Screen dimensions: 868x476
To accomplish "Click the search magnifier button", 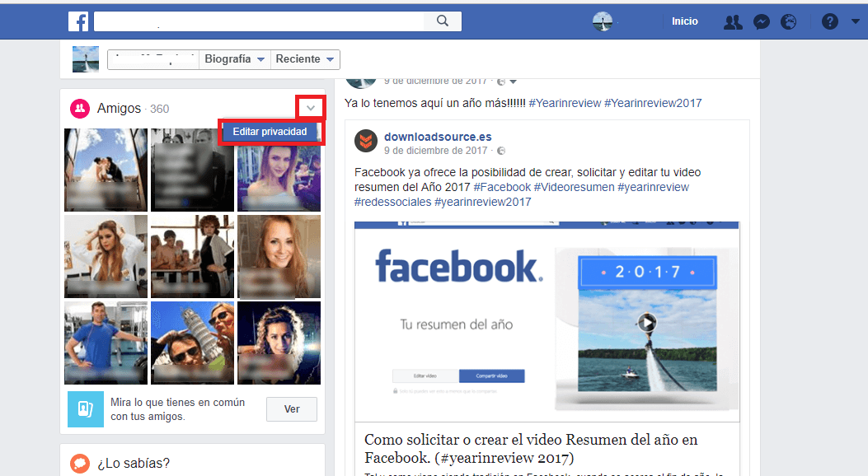I will (x=443, y=21).
